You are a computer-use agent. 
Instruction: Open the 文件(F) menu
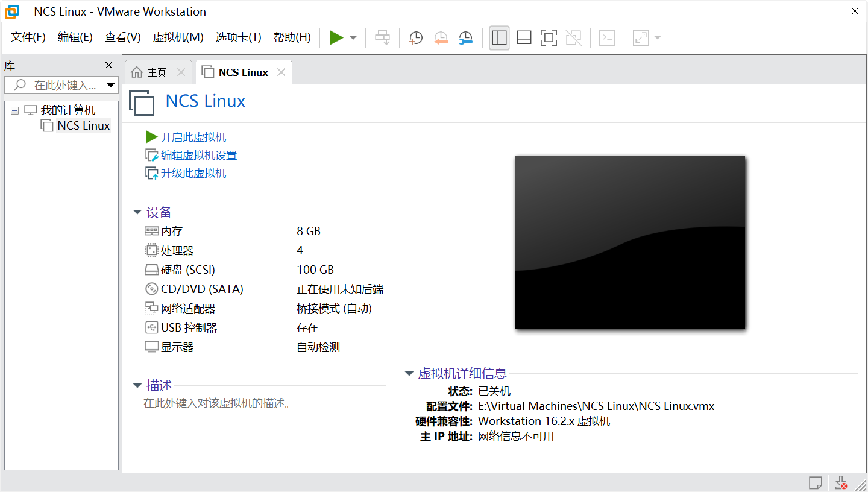pyautogui.click(x=28, y=37)
